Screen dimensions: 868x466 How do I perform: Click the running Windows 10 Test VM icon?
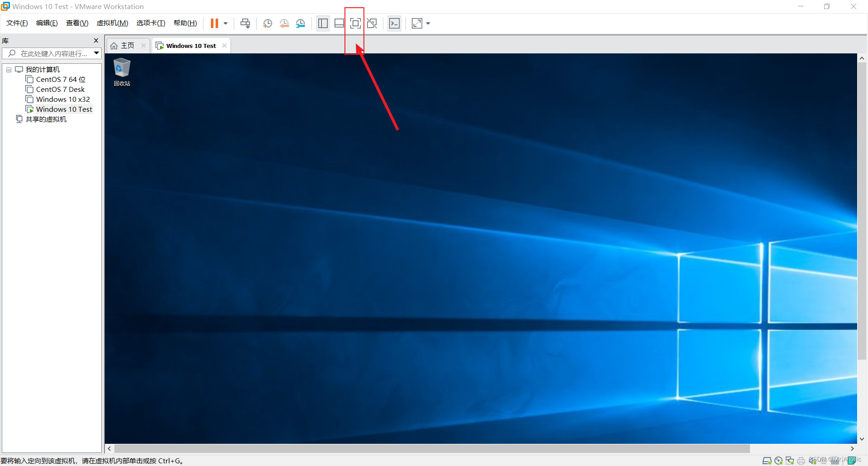29,109
